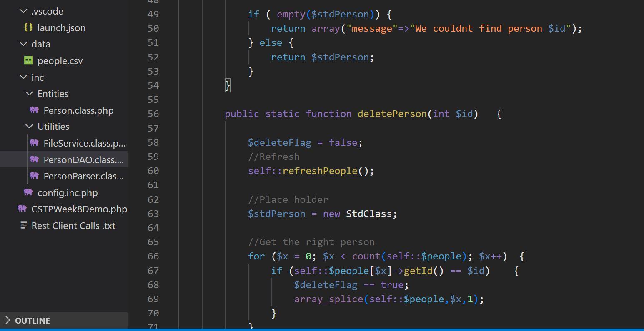Click the "We couldnt find person $id" string

pyautogui.click(x=490, y=28)
